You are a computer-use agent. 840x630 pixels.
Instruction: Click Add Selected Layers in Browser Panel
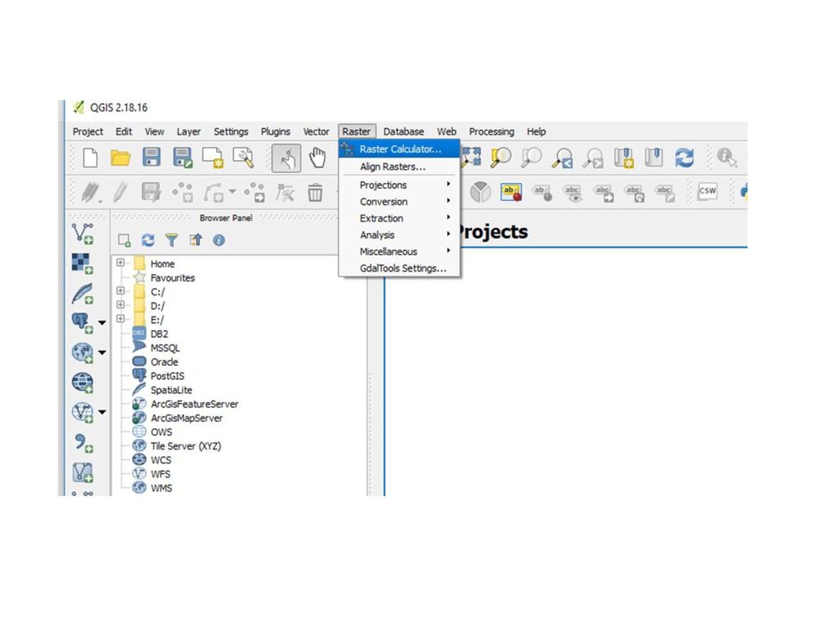[125, 240]
